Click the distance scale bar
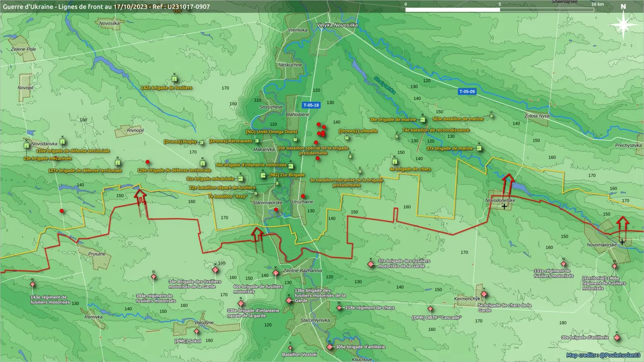This screenshot has height=362, width=644. (499, 10)
